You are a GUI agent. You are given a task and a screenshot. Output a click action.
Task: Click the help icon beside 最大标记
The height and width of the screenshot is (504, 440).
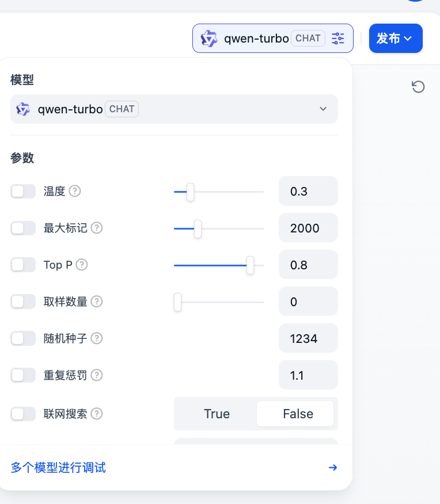tap(97, 228)
